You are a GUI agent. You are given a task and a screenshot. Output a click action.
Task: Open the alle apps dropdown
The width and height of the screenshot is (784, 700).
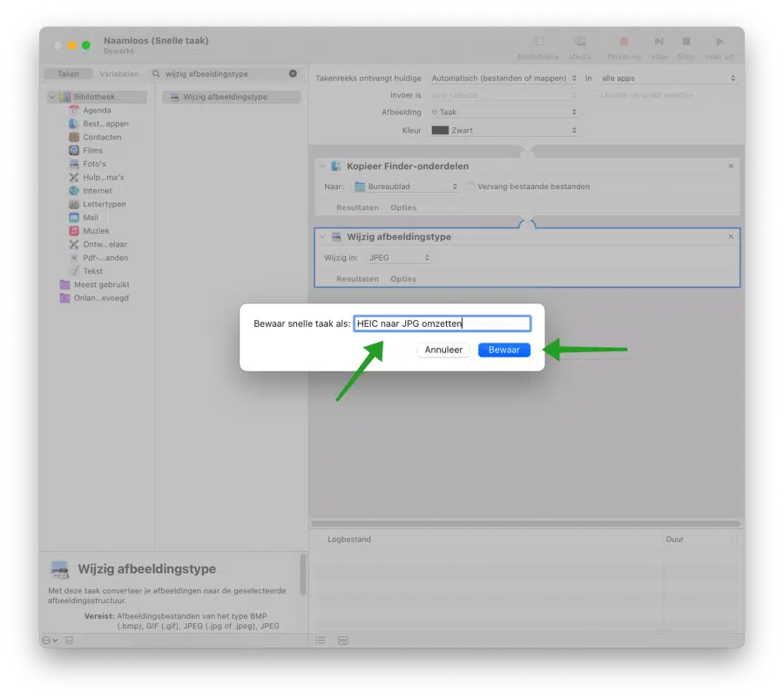(x=668, y=78)
